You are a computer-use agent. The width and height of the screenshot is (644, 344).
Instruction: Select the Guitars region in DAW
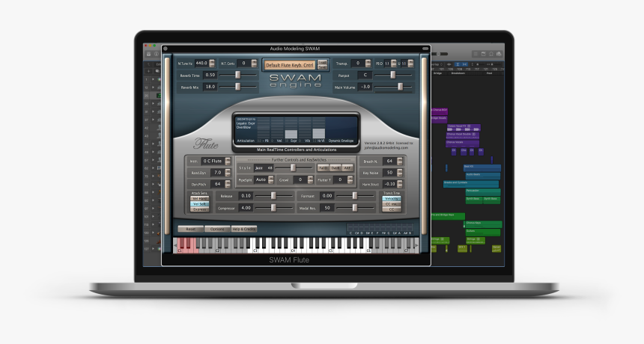482,232
